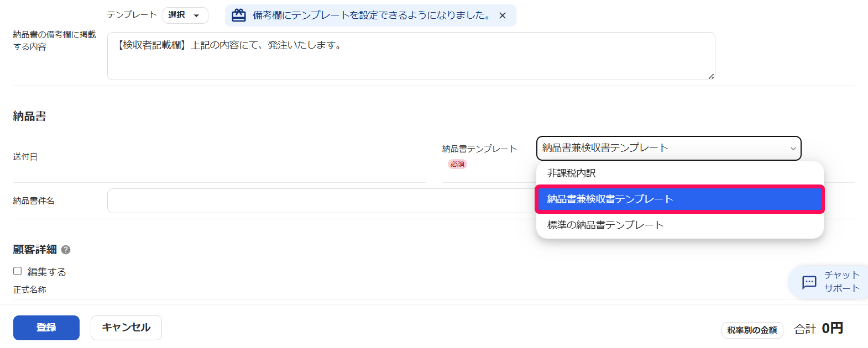Click the キャンセル button
This screenshot has width=868, height=348.
[x=126, y=328]
